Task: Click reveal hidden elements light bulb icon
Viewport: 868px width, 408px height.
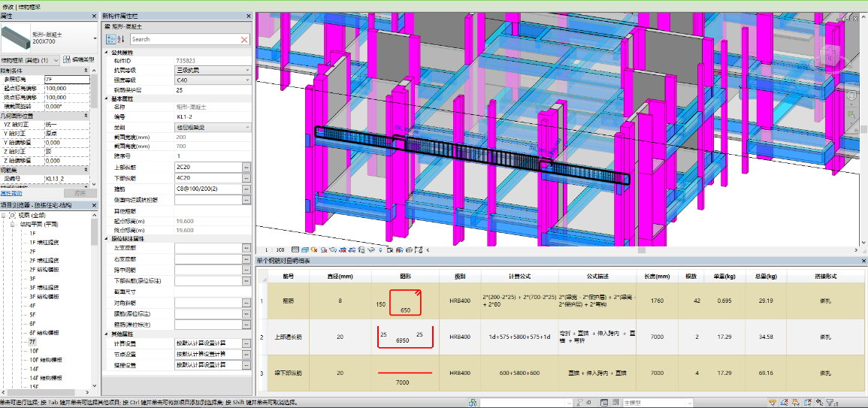Action: tap(380, 249)
